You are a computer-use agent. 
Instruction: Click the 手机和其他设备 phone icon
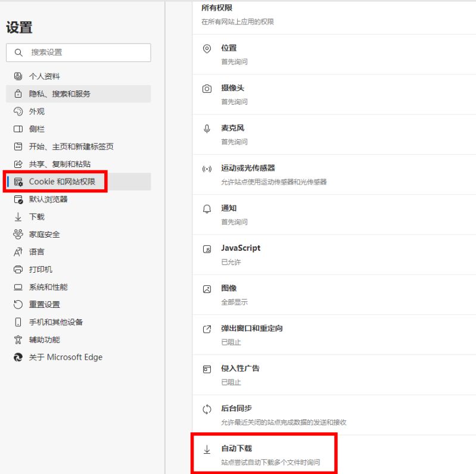pyautogui.click(x=18, y=322)
